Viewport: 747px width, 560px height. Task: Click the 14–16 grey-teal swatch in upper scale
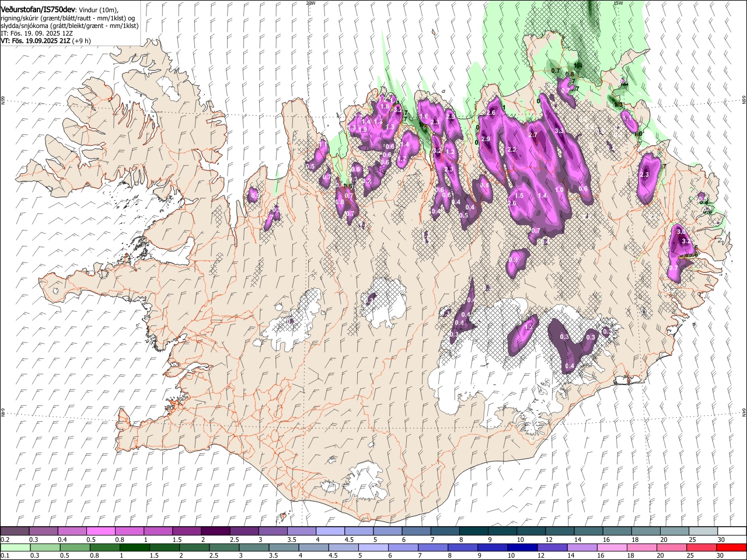(x=588, y=531)
